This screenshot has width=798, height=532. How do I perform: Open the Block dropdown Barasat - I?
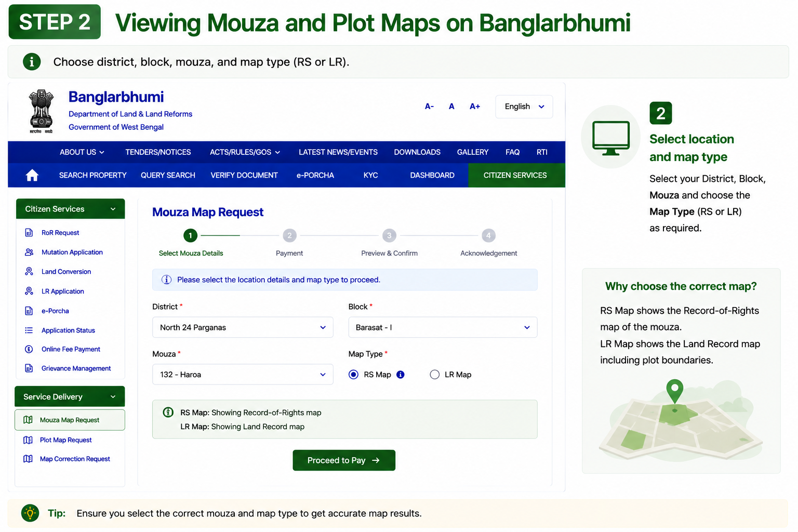(443, 327)
